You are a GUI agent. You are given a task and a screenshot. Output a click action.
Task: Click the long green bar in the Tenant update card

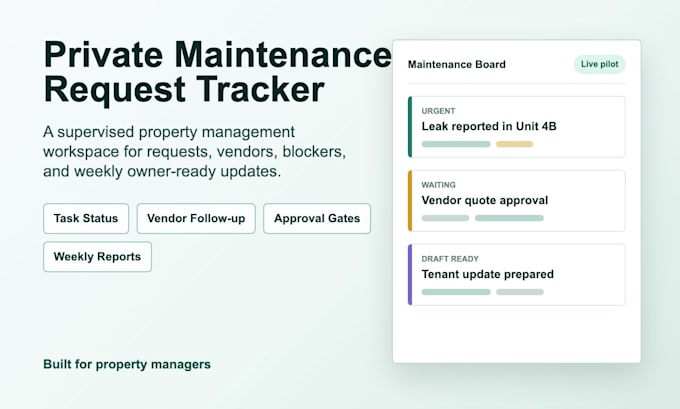(456, 292)
